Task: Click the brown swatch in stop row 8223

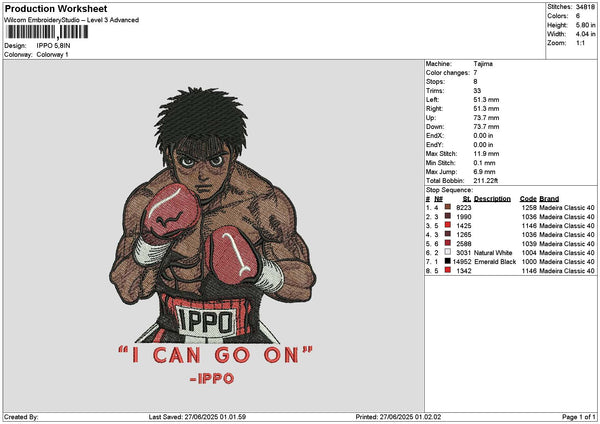Action: point(447,207)
